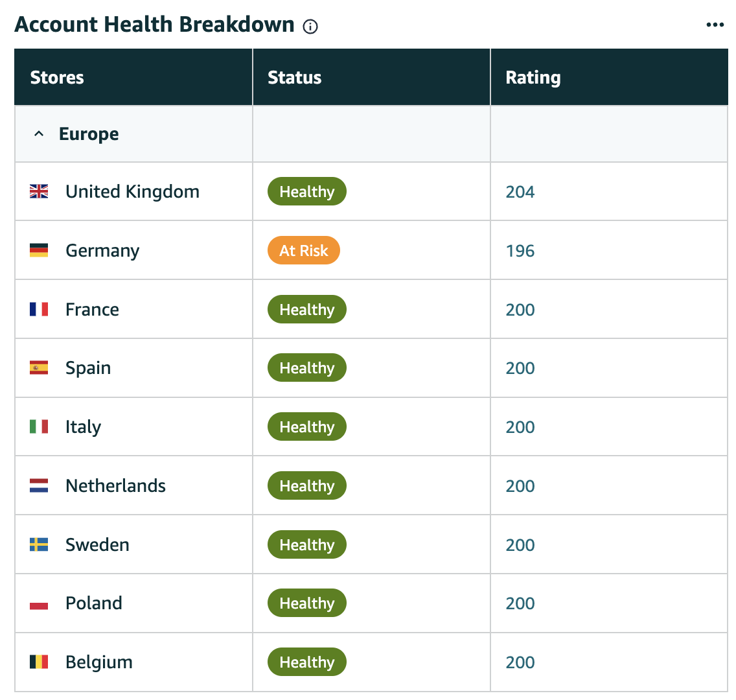Select the Rating column header

(533, 78)
